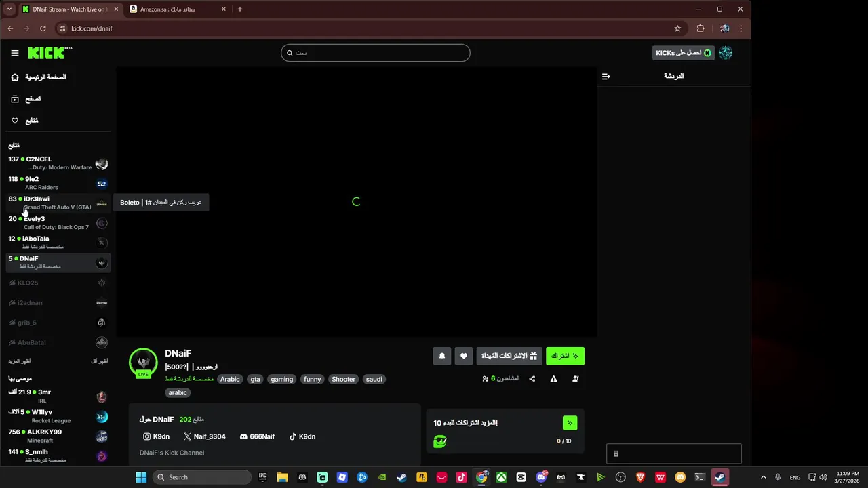The image size is (868, 488).
Task: Collapse the chat panel with arrow icon
Action: point(606,77)
